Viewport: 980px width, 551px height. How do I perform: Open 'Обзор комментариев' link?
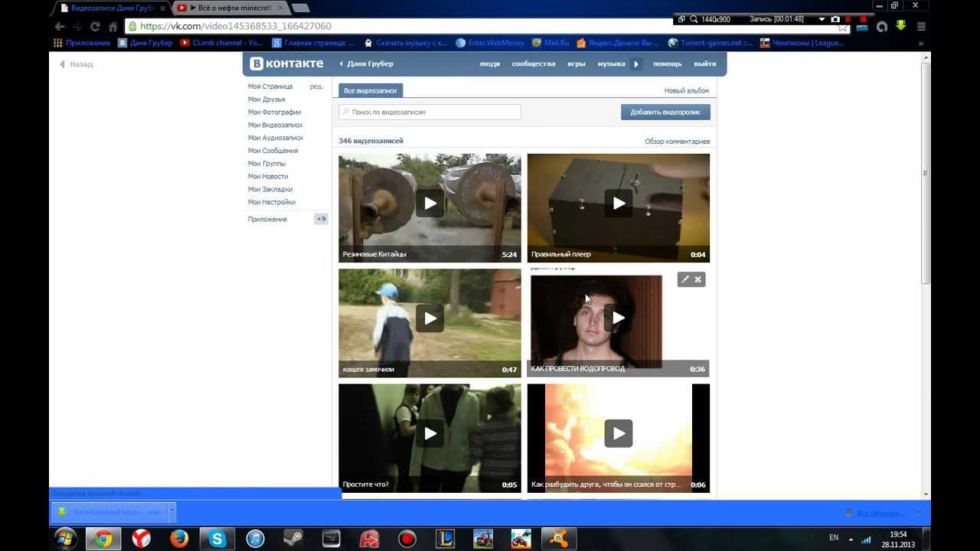pos(677,142)
